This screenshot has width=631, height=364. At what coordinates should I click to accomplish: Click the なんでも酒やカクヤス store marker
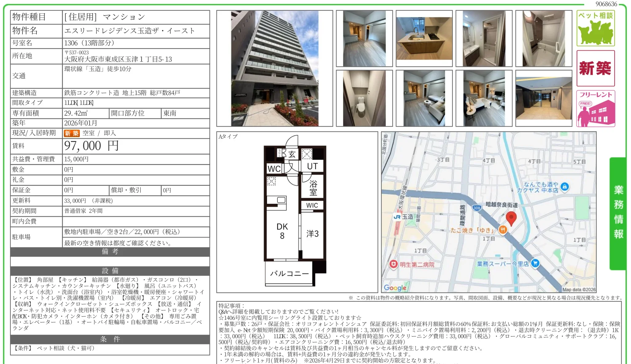565,186
